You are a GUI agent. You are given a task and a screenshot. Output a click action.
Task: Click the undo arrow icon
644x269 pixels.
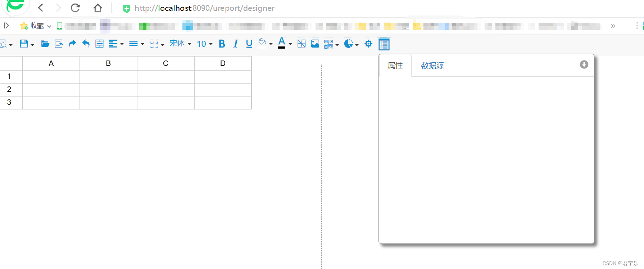86,44
